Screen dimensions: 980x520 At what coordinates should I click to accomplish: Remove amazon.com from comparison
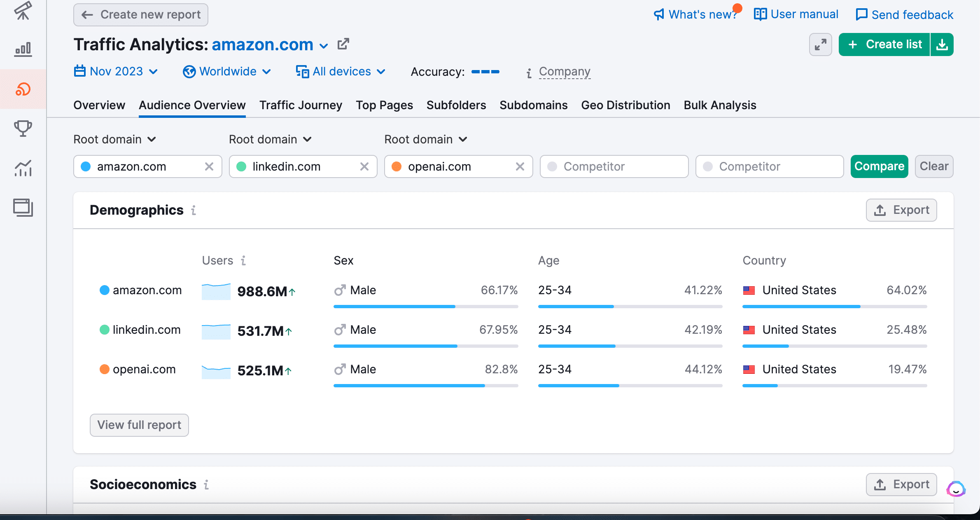[x=209, y=166]
